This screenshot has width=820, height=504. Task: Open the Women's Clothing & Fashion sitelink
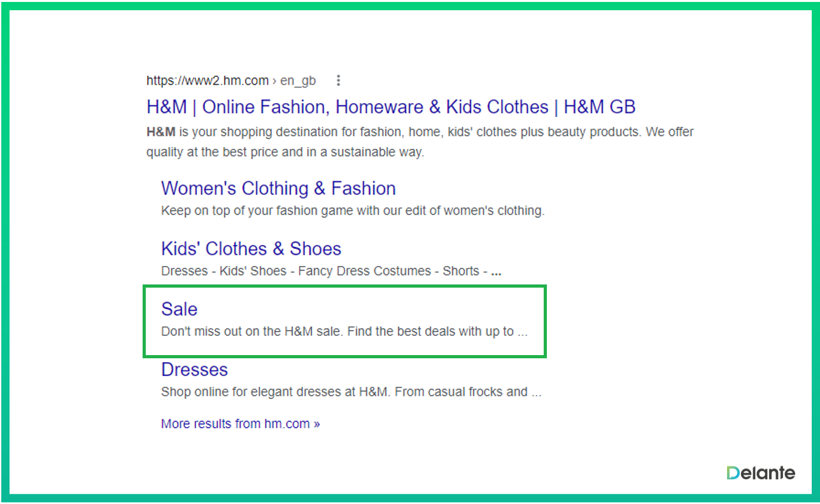pyautogui.click(x=278, y=188)
